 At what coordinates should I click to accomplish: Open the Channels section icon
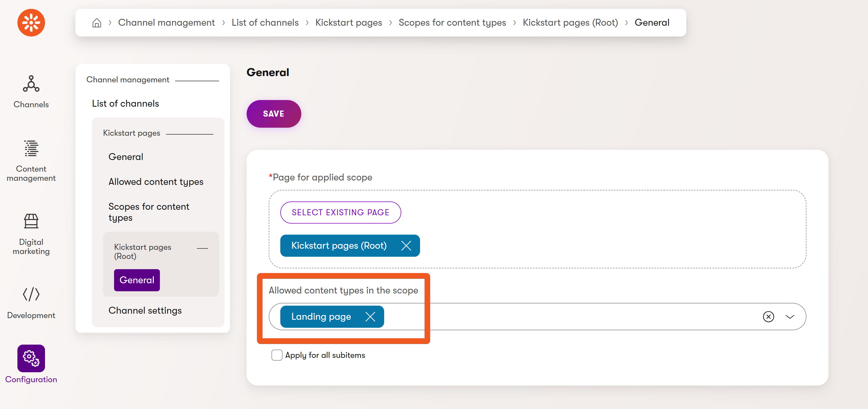tap(31, 84)
